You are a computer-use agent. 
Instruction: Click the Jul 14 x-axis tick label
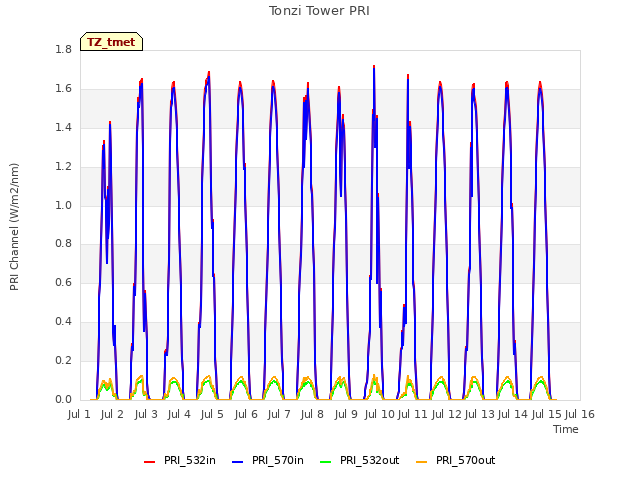click(x=513, y=414)
